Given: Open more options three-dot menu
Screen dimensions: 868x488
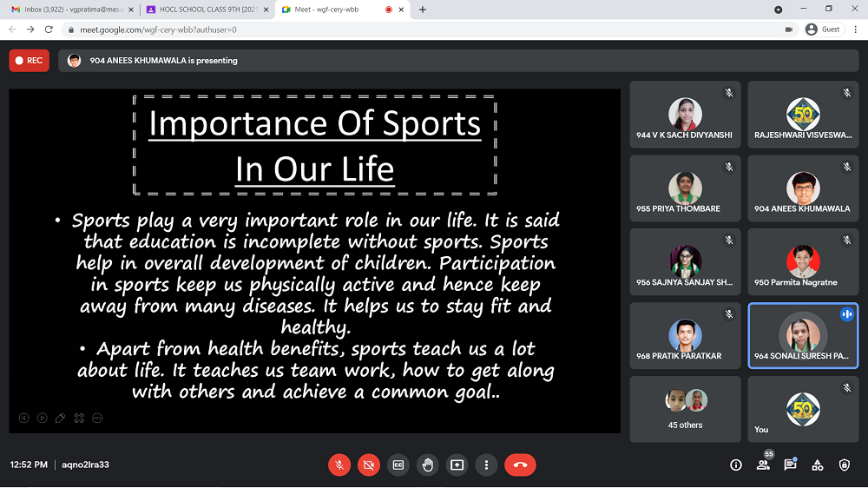Looking at the screenshot, I should [x=487, y=465].
